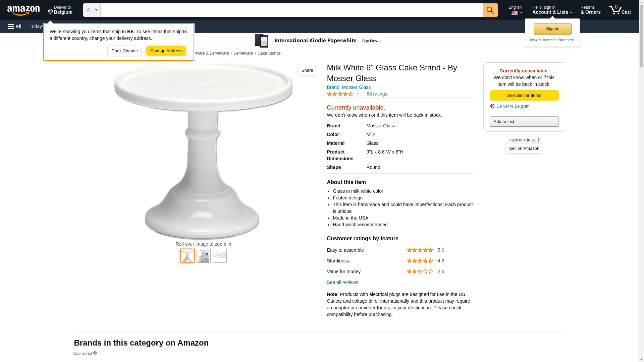Open the Brand: Mosser Glass link

pyautogui.click(x=348, y=87)
